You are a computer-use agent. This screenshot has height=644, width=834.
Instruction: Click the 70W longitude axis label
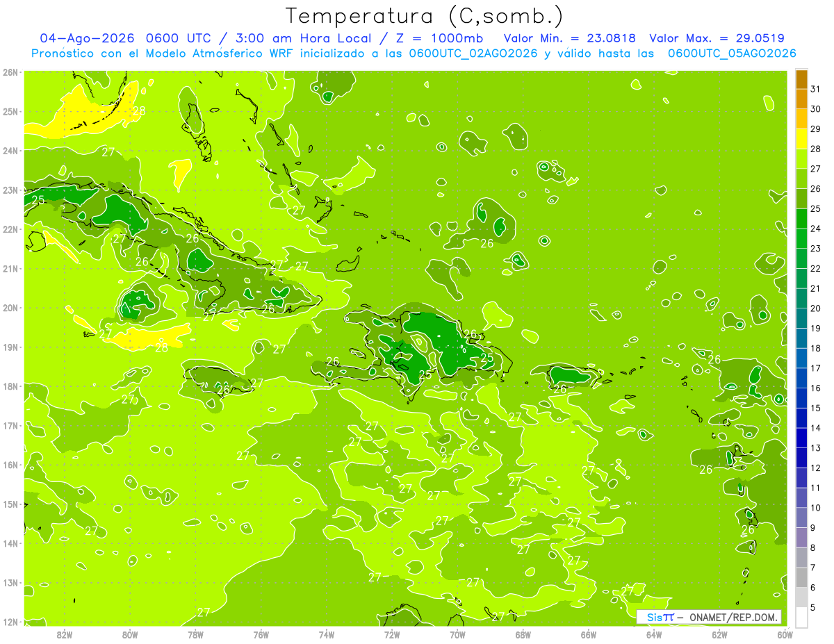coord(457,635)
